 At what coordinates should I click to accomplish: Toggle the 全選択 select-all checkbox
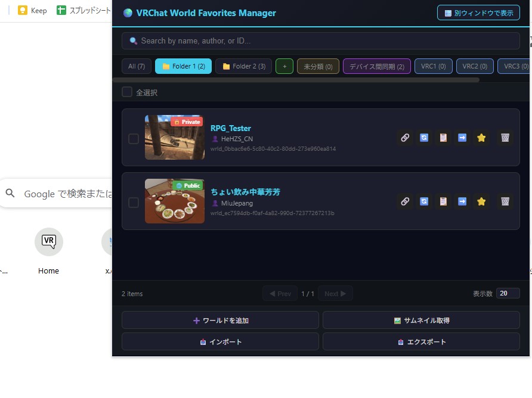(x=127, y=92)
